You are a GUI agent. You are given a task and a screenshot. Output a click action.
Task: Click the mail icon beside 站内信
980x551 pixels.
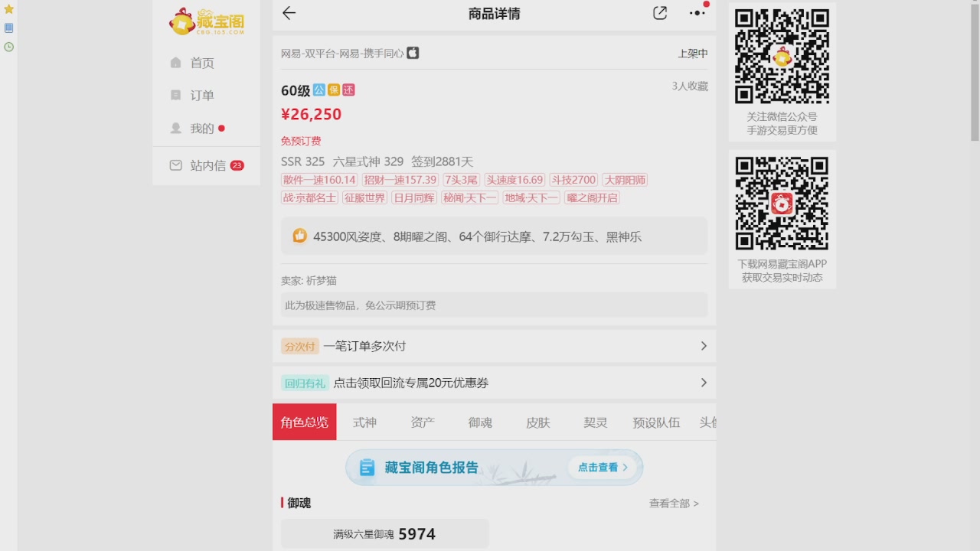(x=176, y=165)
